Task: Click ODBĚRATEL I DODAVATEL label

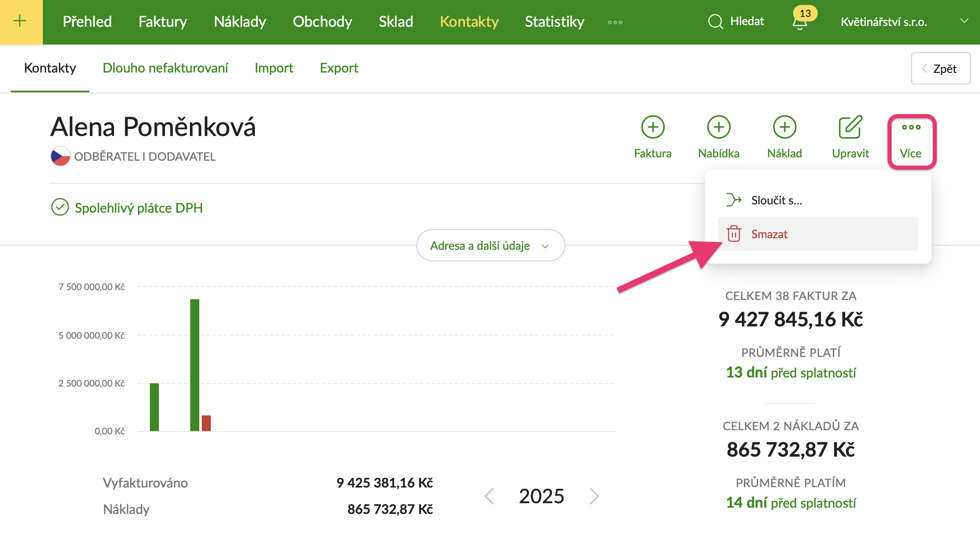Action: [x=145, y=157]
